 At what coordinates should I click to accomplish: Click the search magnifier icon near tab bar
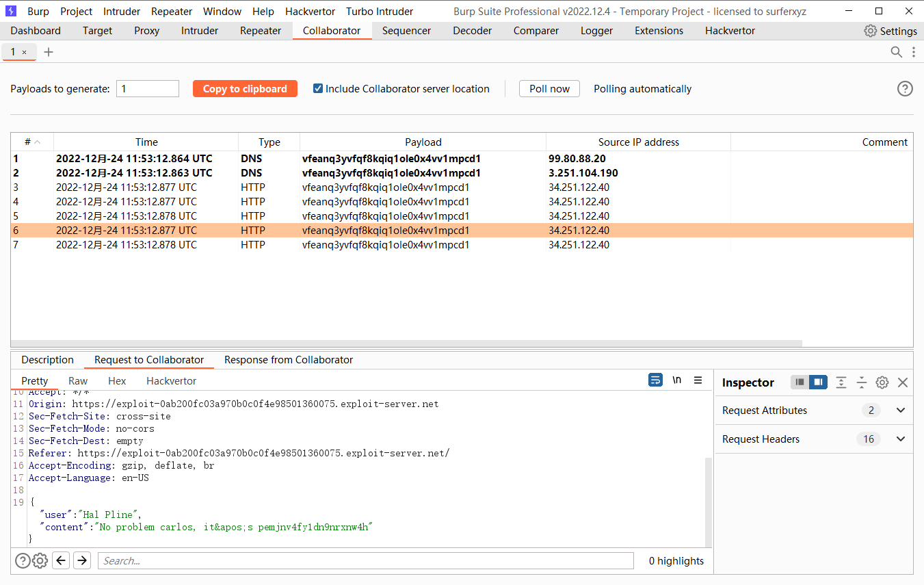coord(896,51)
